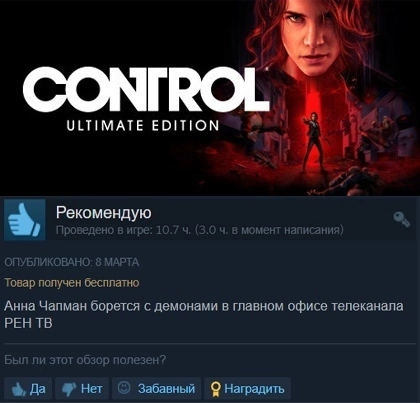Click the thumbs-up icon on Да button
The image size is (420, 403).
point(18,389)
